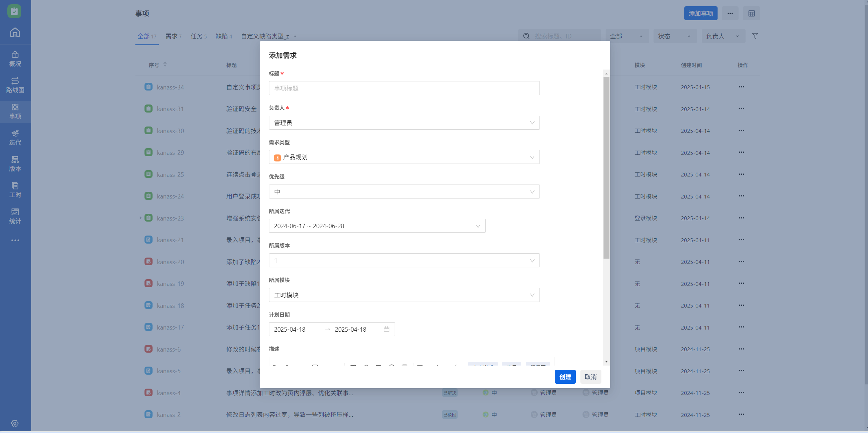
Task: Click the 事项标题 title input field
Action: point(404,88)
